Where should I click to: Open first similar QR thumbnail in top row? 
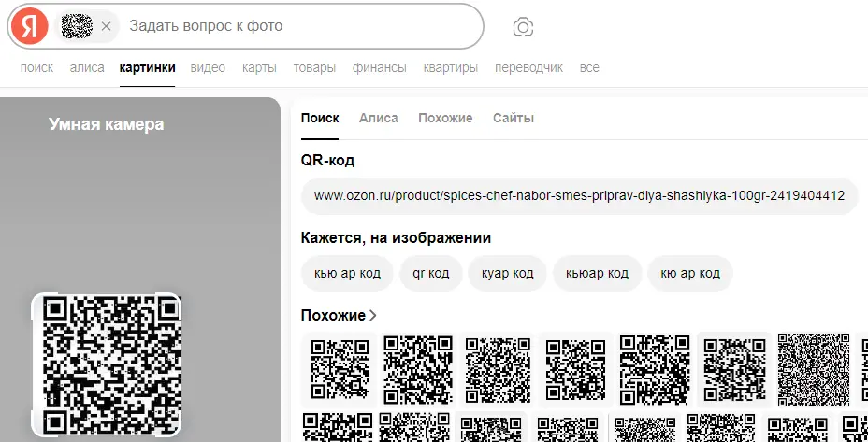coord(339,369)
